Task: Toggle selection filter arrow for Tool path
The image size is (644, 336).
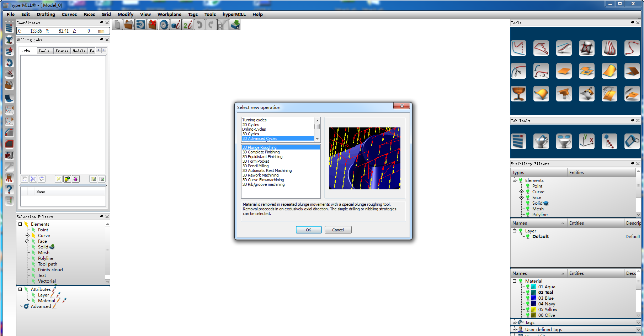Action: (33, 264)
